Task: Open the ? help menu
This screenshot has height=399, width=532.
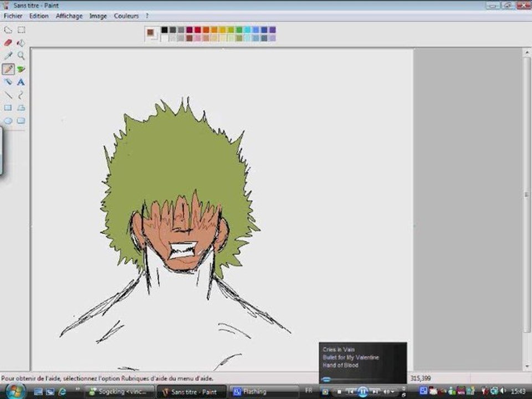Action: click(x=147, y=16)
